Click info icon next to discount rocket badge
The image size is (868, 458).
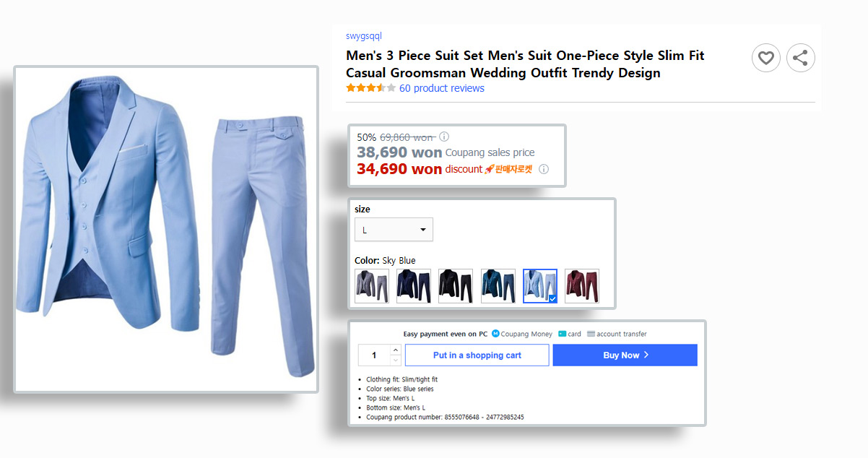click(544, 169)
